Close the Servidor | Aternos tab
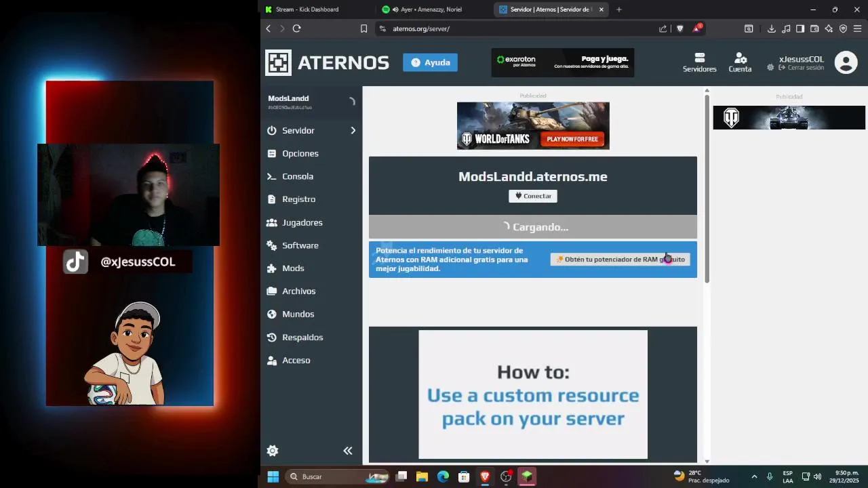This screenshot has height=488, width=868. pyautogui.click(x=601, y=9)
